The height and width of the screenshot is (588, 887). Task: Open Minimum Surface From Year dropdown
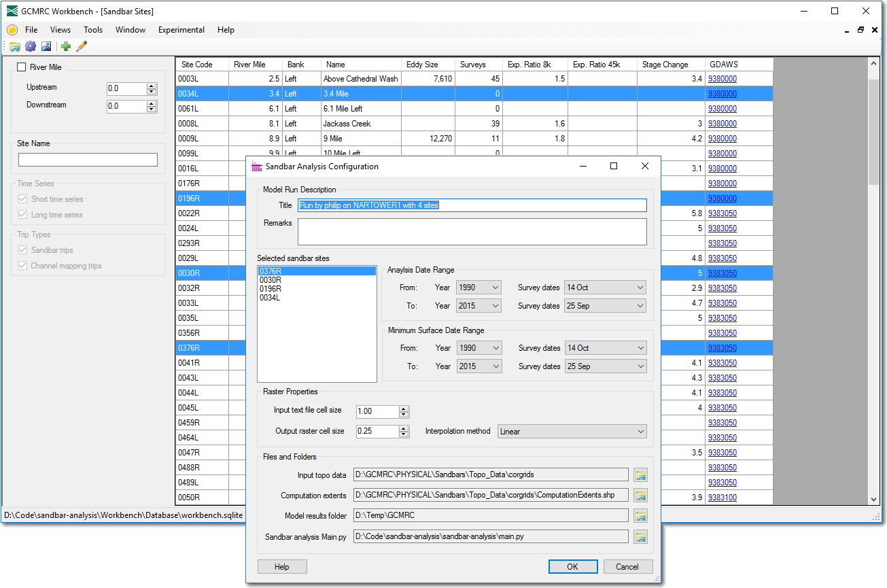pos(479,348)
